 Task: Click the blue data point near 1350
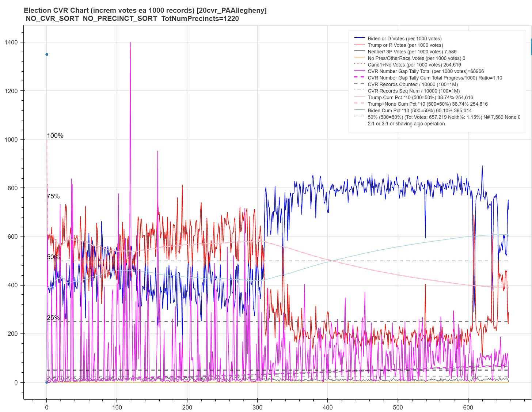pos(47,54)
